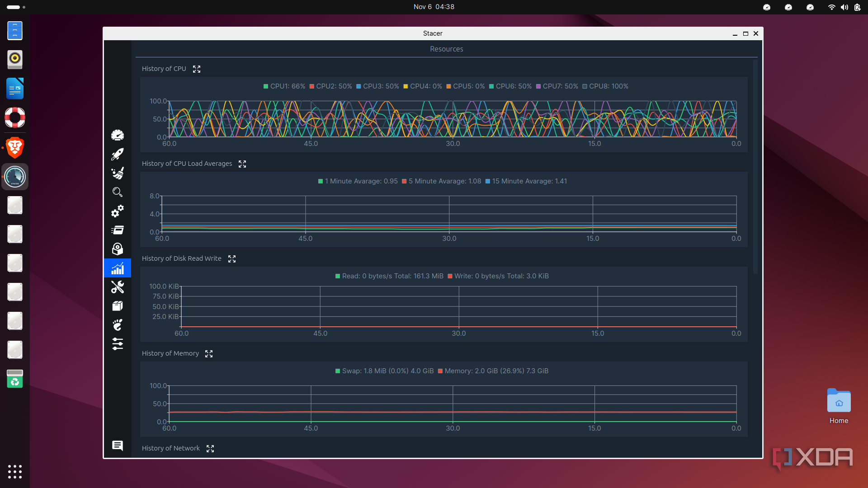Toggle Read bytes/s legend entry
The image size is (868, 488).
pos(389,276)
